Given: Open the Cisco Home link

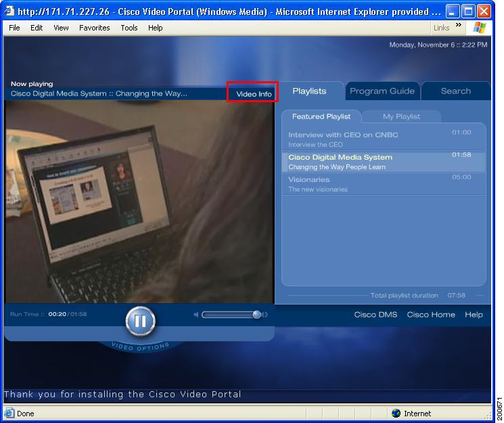Looking at the screenshot, I should click(431, 315).
